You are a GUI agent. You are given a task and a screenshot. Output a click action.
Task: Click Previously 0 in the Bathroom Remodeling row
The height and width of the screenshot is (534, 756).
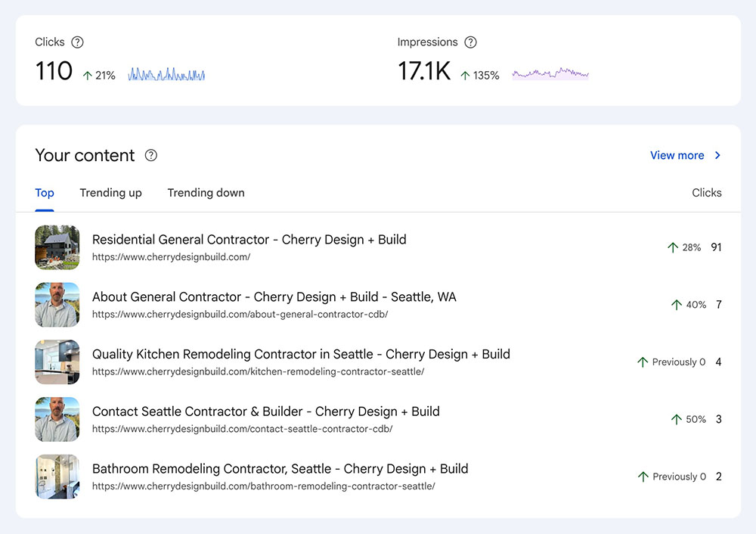(x=671, y=477)
